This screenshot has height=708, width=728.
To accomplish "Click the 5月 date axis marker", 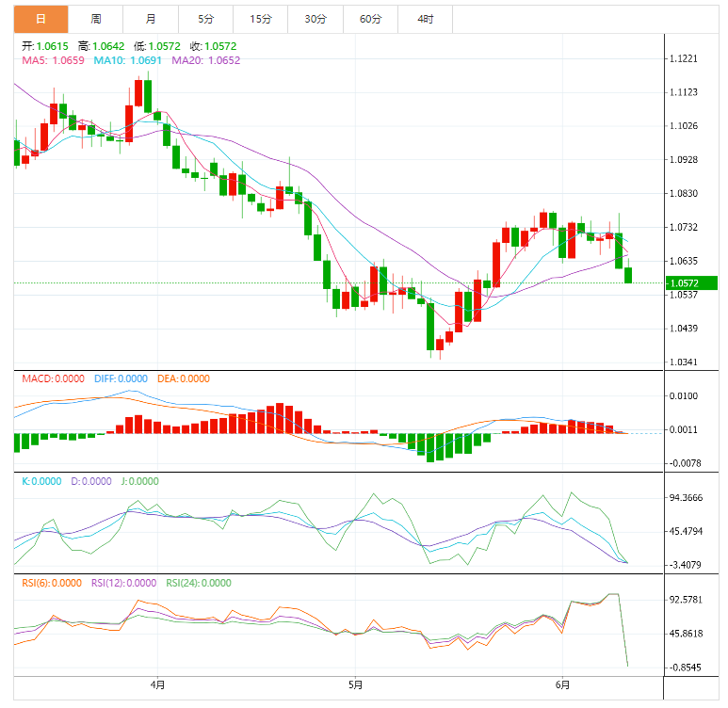I will pyautogui.click(x=355, y=684).
